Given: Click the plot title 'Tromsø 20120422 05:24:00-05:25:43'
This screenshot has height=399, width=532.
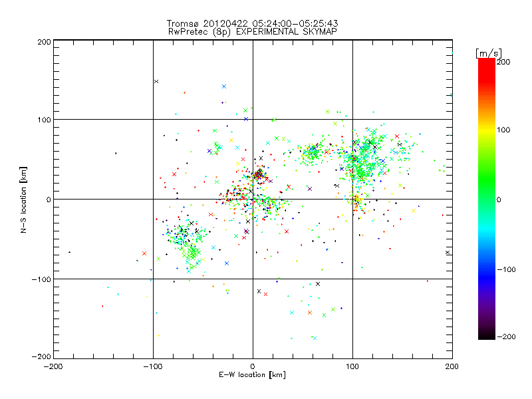Looking at the screenshot, I should click(x=252, y=23).
